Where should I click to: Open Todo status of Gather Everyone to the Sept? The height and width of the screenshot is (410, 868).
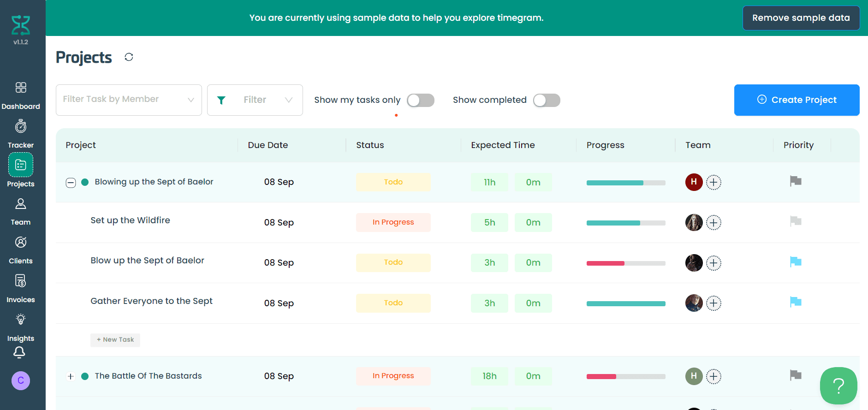393,303
